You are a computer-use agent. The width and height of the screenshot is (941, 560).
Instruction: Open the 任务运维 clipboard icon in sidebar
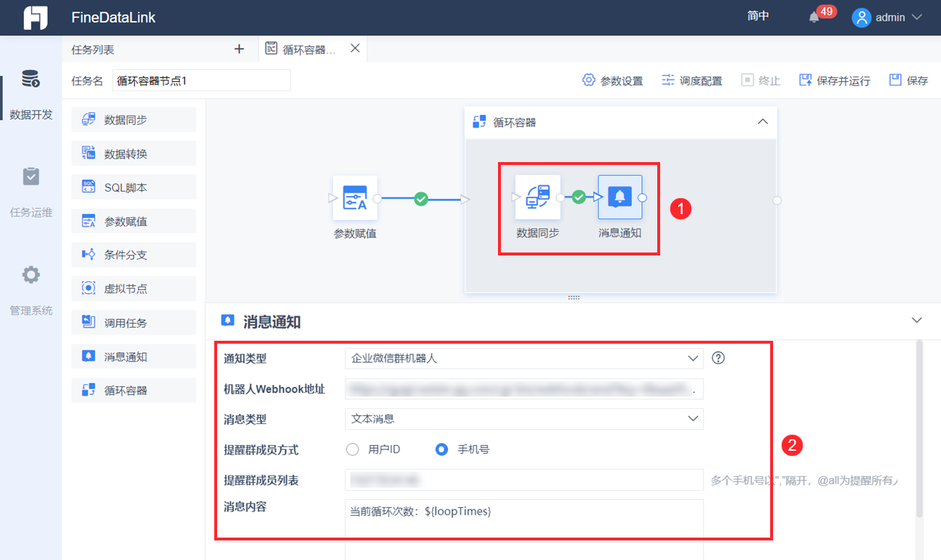pyautogui.click(x=30, y=177)
